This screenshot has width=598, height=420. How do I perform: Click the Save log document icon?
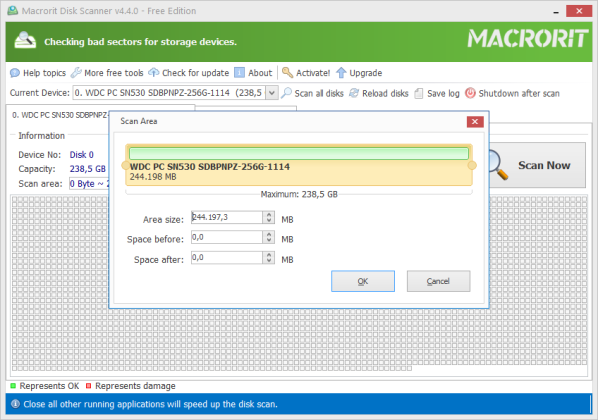419,93
